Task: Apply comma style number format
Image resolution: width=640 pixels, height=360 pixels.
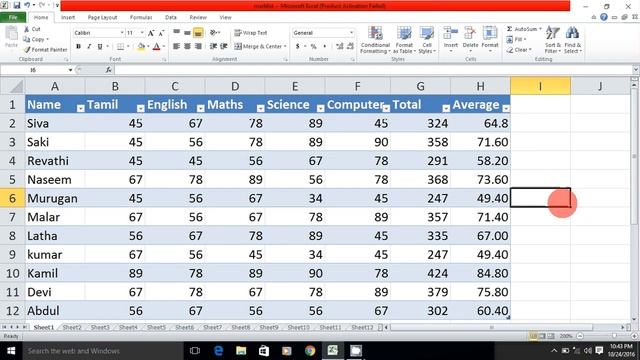Action: point(324,47)
